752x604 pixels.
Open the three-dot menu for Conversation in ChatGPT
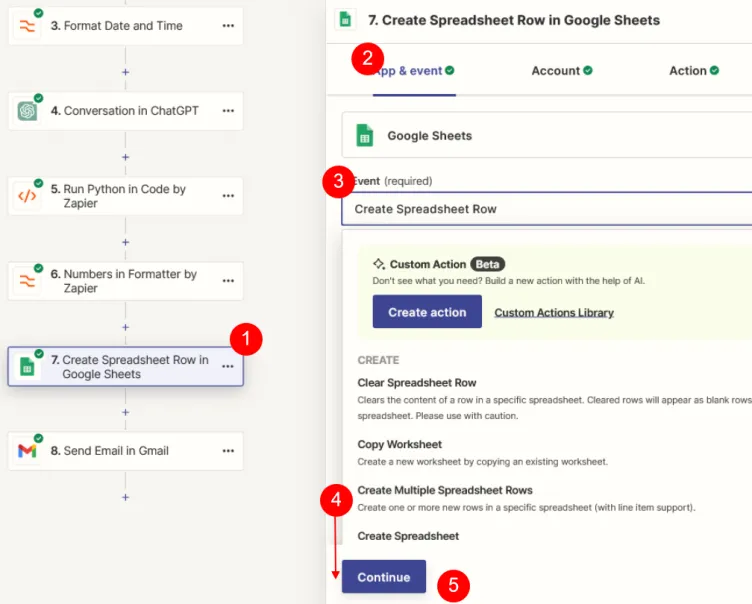(x=228, y=111)
